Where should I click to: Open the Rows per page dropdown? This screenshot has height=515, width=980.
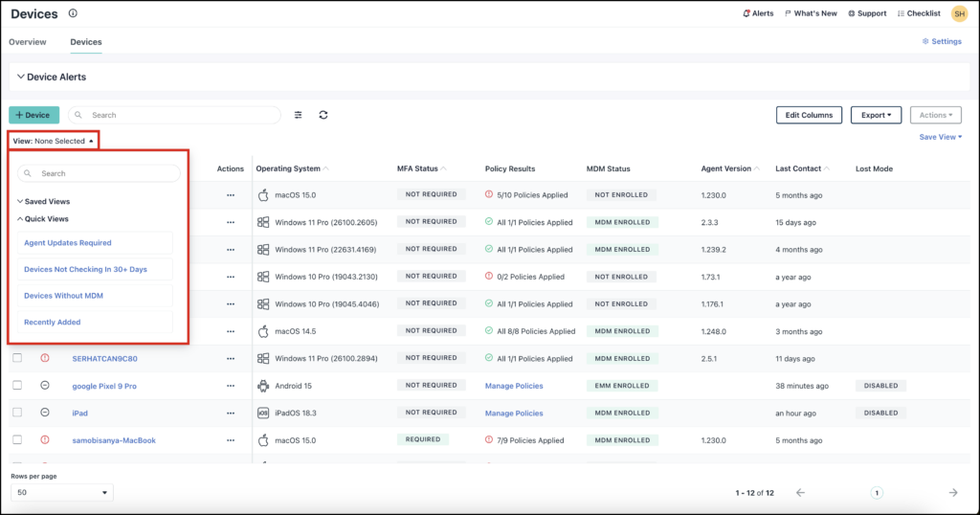coord(62,492)
